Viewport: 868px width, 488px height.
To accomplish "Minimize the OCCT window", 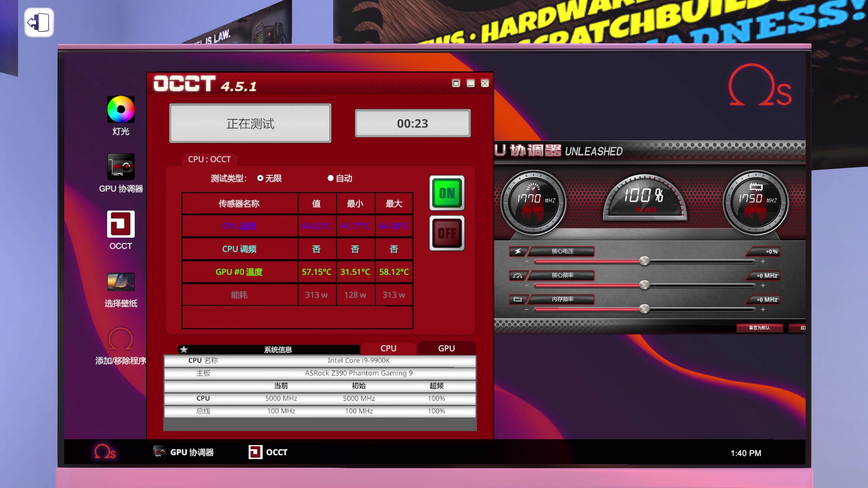I will (471, 83).
